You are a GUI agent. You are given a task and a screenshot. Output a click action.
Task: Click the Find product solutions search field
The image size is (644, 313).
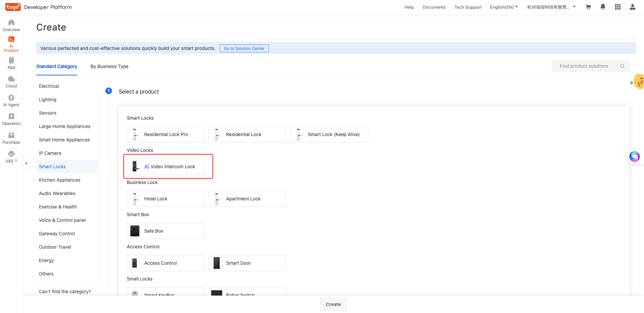584,66
